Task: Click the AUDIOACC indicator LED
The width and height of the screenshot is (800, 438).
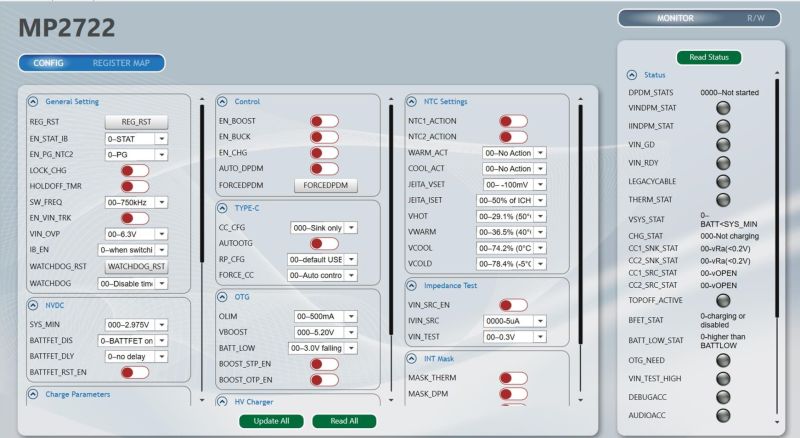Action: point(723,416)
